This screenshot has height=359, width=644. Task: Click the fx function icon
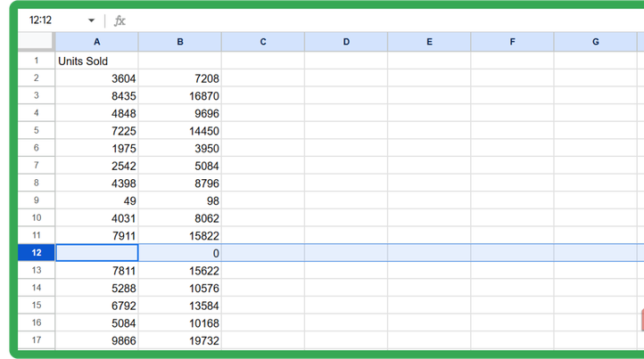point(120,20)
